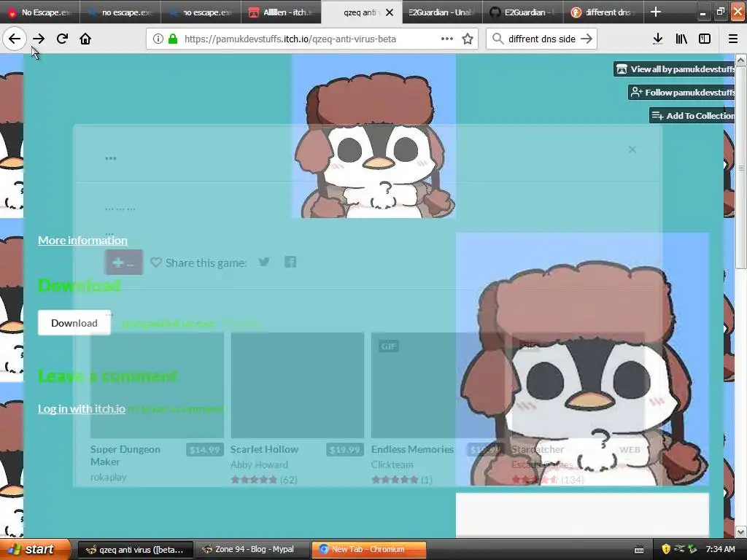Click Add To Collection button
The width and height of the screenshot is (747, 560).
click(692, 115)
